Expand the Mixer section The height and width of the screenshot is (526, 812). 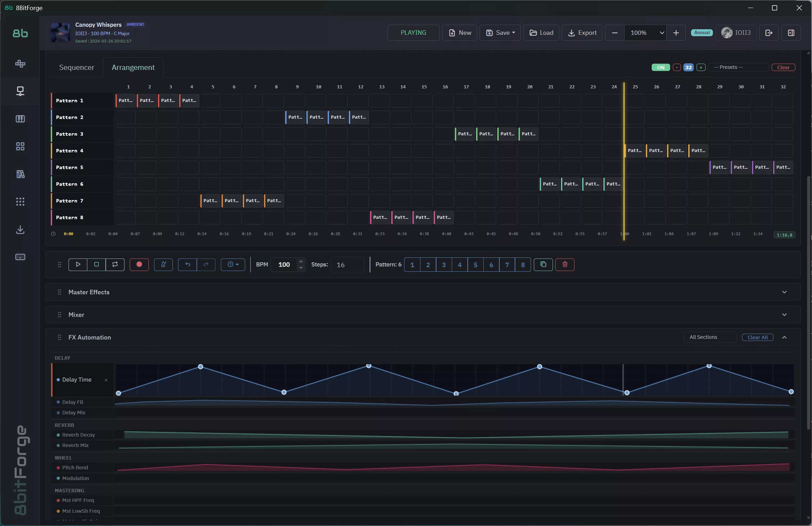tap(785, 314)
